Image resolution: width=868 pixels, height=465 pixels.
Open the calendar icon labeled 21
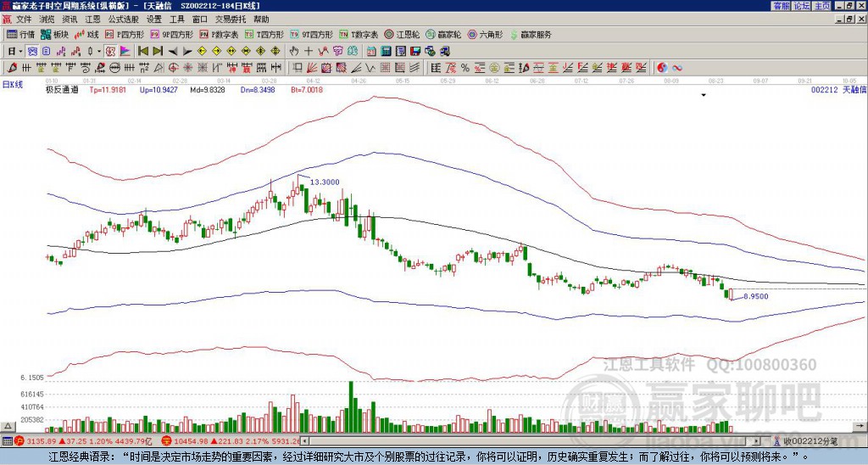[371, 52]
